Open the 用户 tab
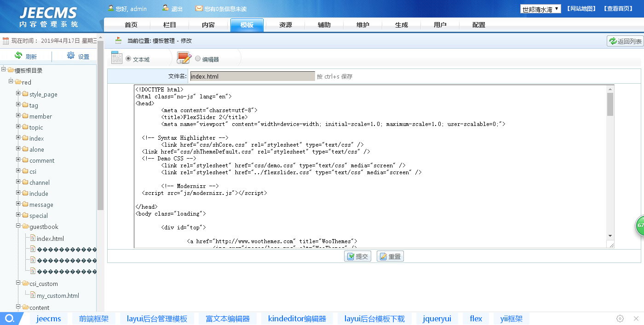 point(440,25)
